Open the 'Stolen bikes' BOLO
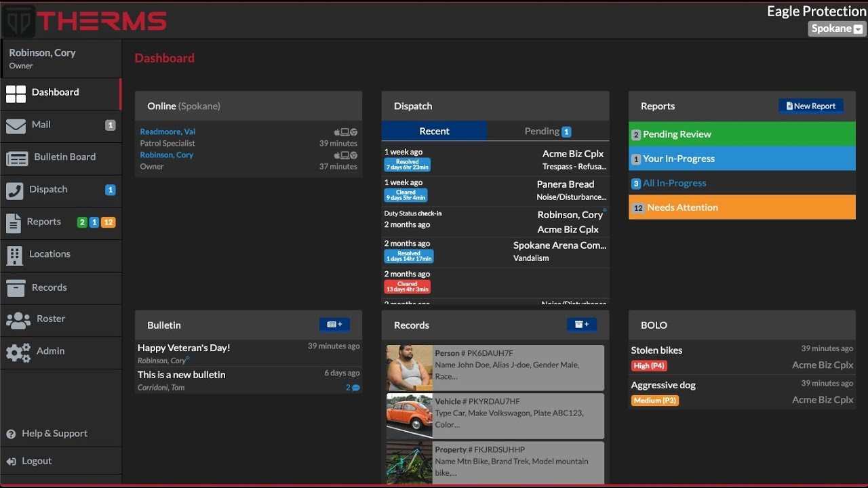This screenshot has height=488, width=868. pos(656,350)
